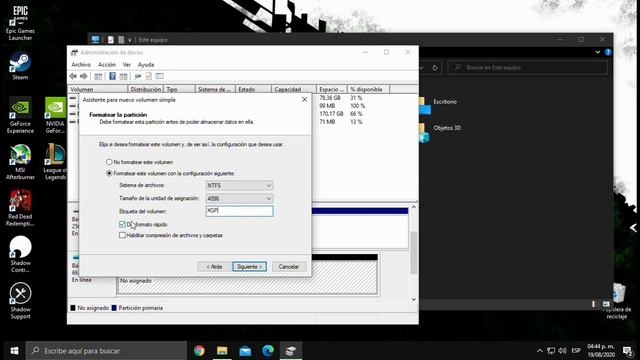This screenshot has width=640, height=360.
Task: Open Epic Games Launcher desktop icon
Action: click(20, 23)
